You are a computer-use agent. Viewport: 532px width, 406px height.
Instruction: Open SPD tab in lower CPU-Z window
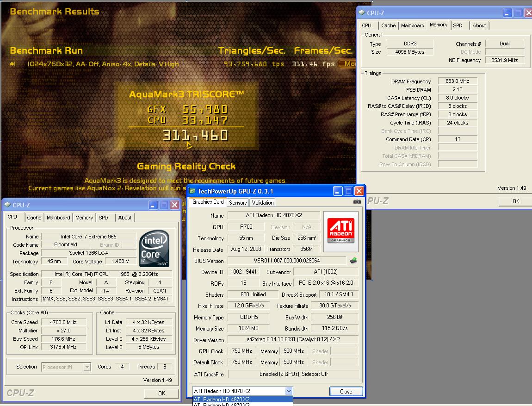[x=104, y=218]
